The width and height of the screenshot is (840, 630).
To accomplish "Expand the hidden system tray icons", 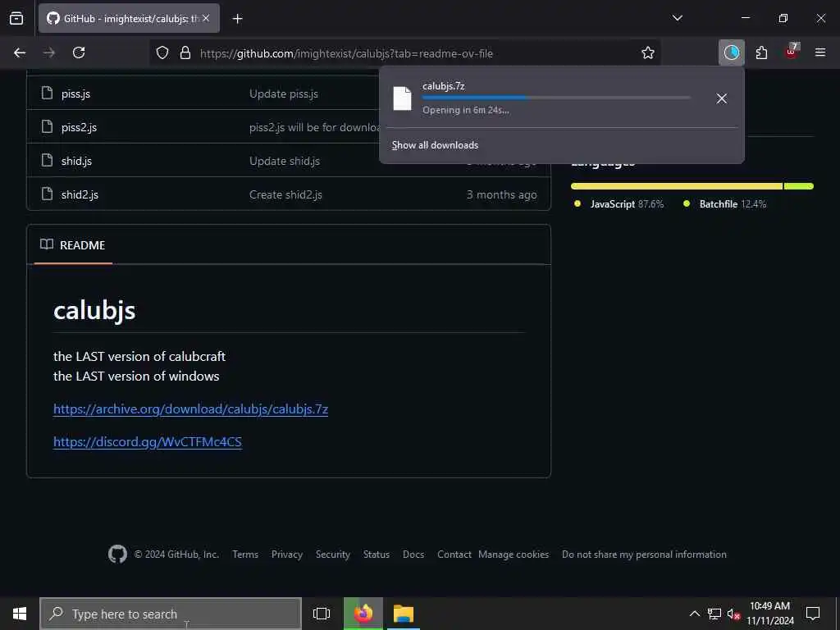I will pos(694,614).
